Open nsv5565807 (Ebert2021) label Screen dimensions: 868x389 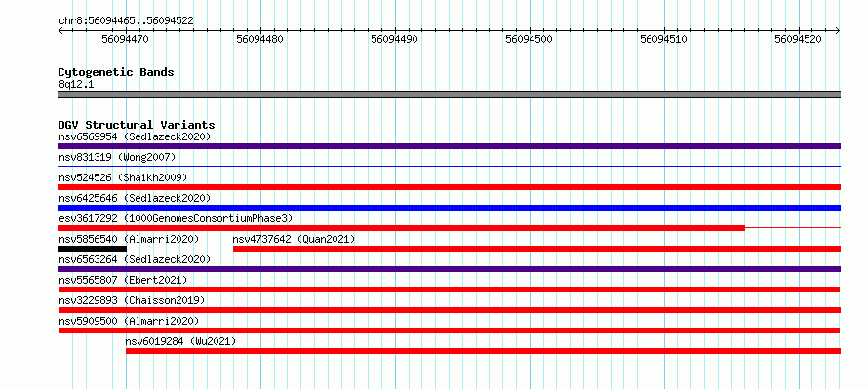tap(123, 280)
